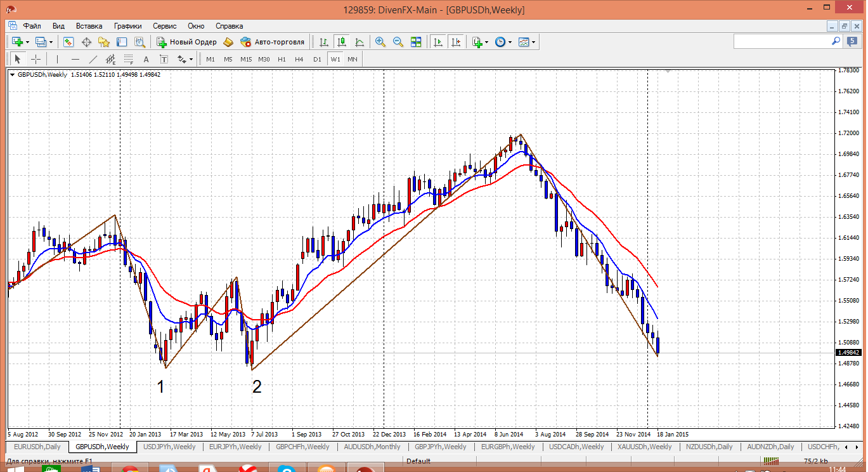Click the Zoom Out magnifier icon
Viewport: 868px width, 472px height.
click(x=398, y=42)
